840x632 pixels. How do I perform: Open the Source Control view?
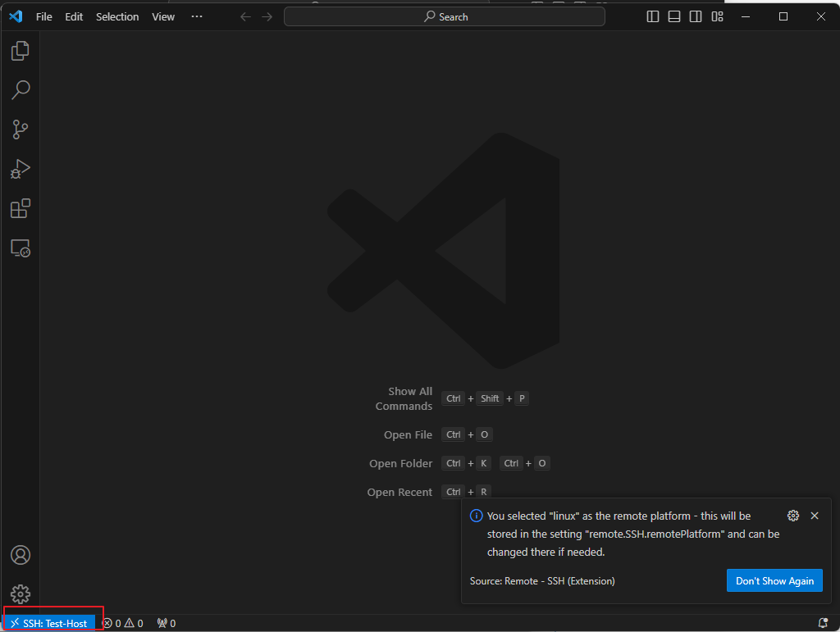[20, 130]
